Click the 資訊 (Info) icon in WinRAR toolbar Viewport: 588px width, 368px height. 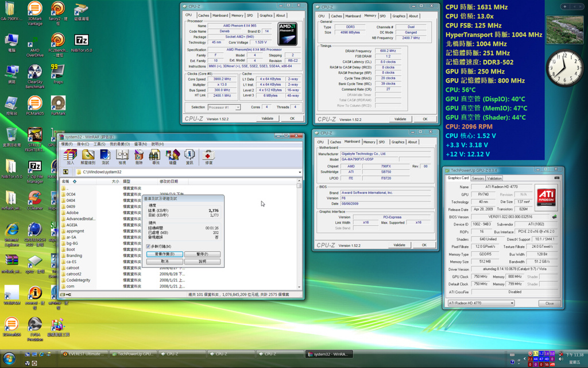[189, 156]
